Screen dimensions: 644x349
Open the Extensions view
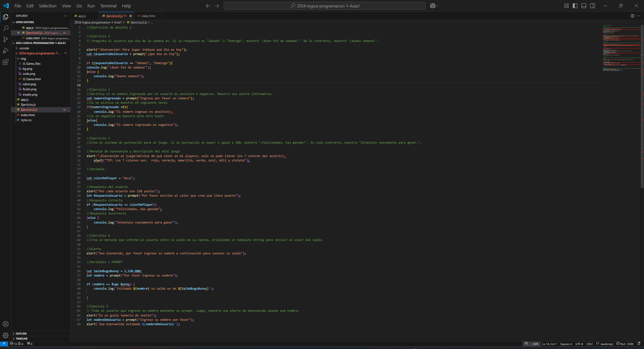[x=5, y=62]
